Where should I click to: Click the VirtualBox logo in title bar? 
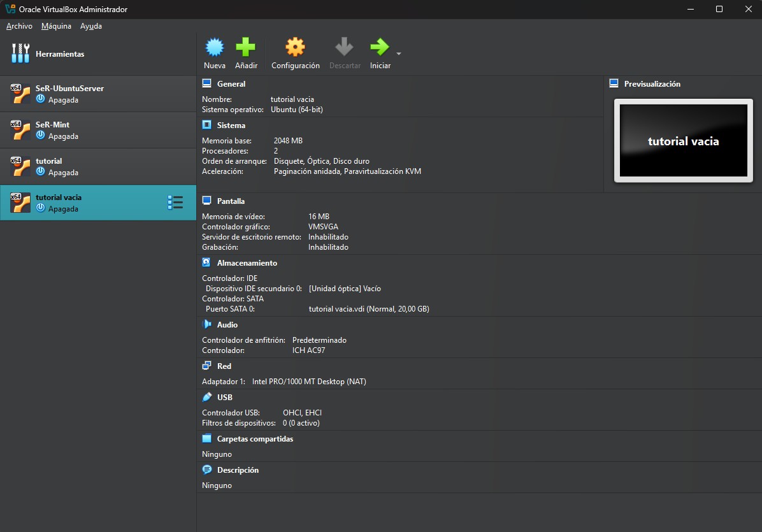click(x=10, y=9)
